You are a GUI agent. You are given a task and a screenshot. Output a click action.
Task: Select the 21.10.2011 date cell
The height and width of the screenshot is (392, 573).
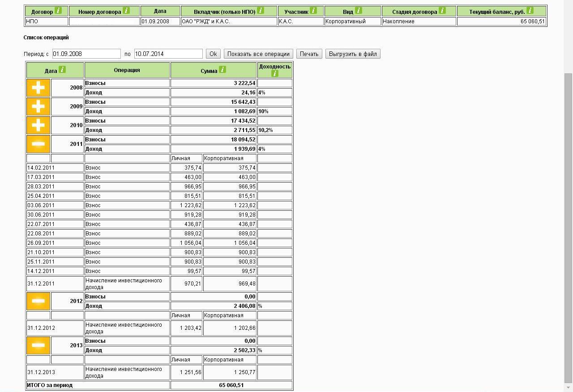click(55, 252)
